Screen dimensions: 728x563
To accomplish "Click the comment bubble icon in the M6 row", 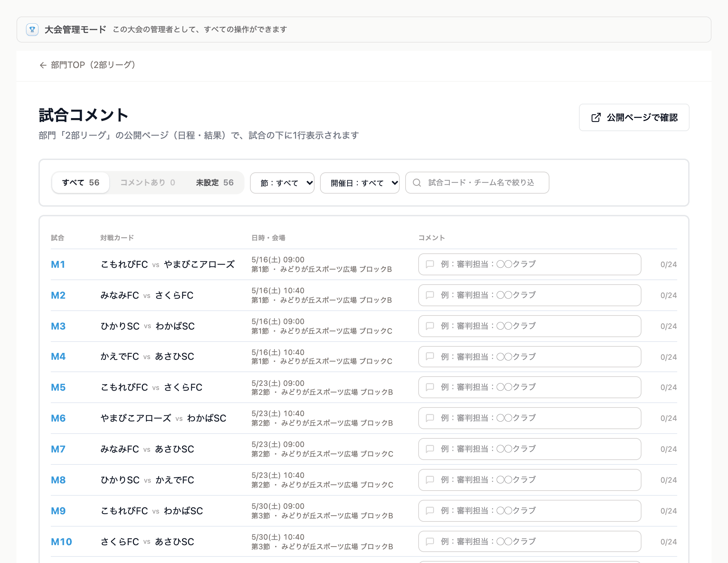I will 430,418.
